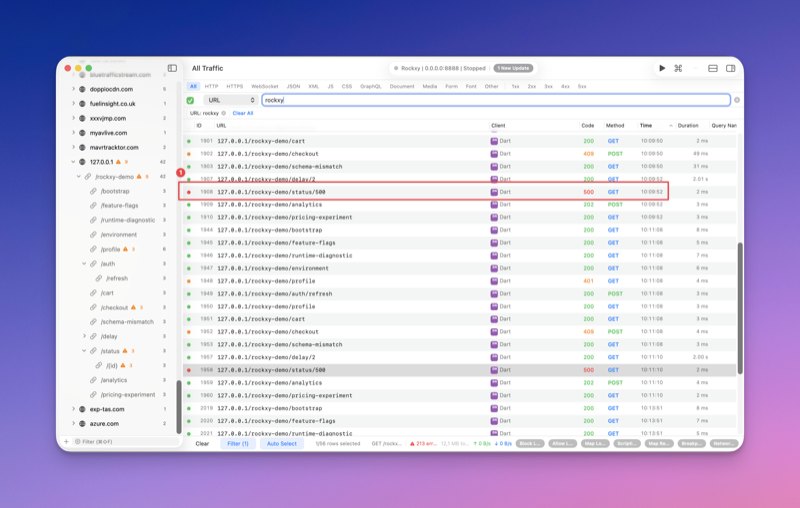Click the globe icon for fuelinsight.co.uk
The image size is (800, 508).
click(83, 104)
